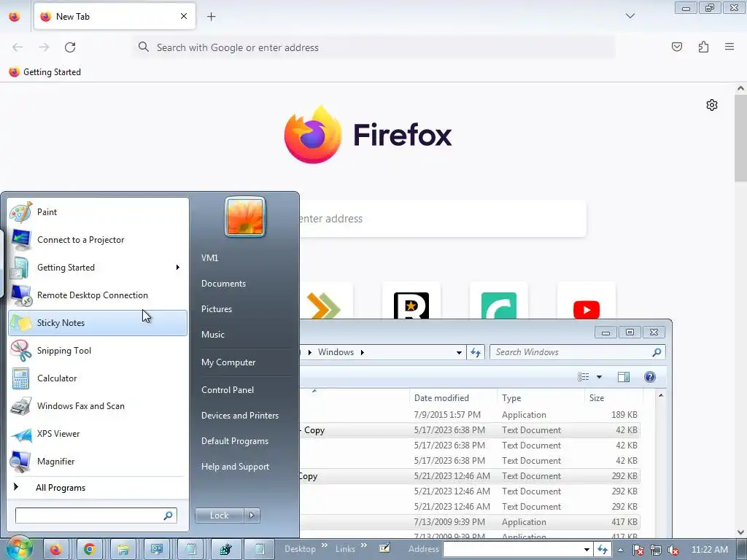The height and width of the screenshot is (560, 747).
Task: Open VM1 user folder
Action: click(x=209, y=257)
